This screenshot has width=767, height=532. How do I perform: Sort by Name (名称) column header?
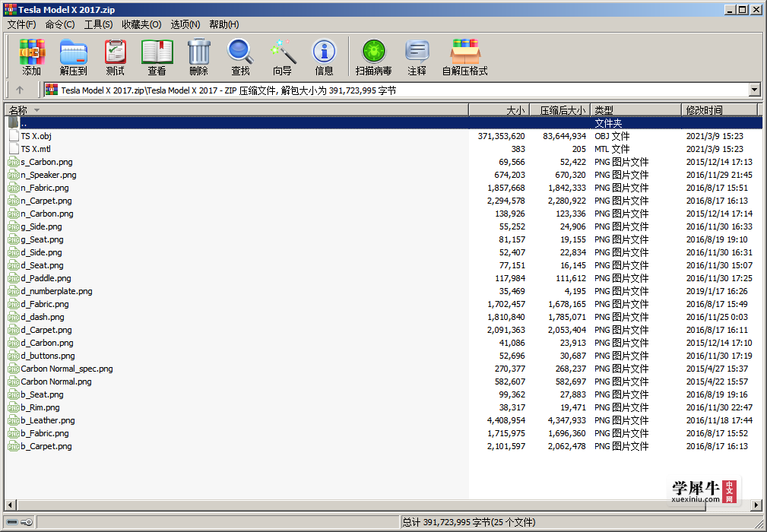(x=236, y=110)
